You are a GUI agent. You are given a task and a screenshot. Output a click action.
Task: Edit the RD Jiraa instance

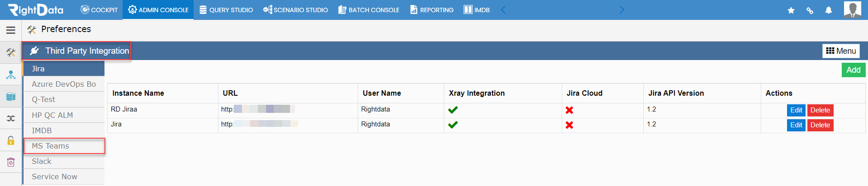796,110
